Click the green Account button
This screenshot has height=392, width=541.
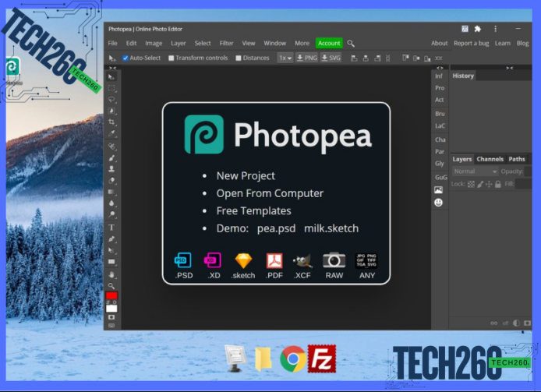tap(329, 44)
